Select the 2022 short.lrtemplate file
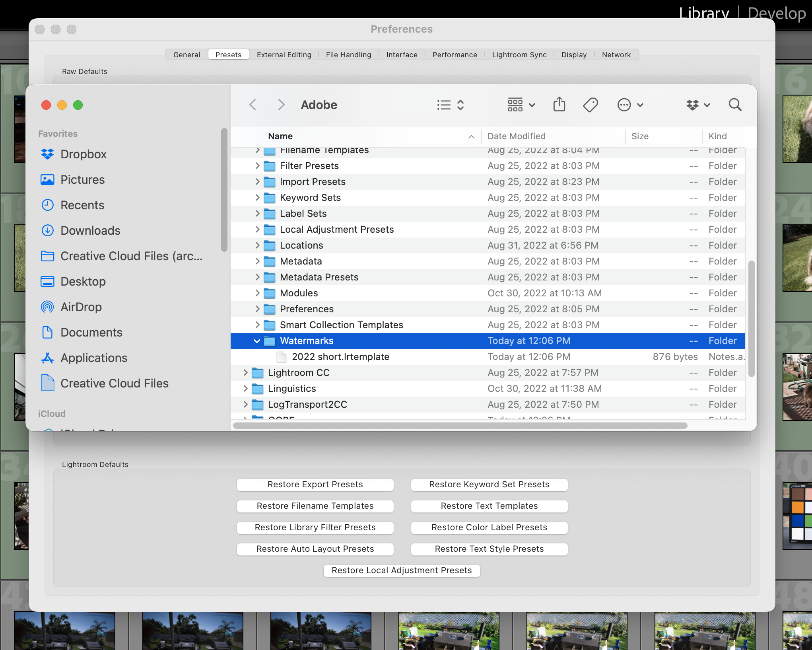 pos(340,356)
